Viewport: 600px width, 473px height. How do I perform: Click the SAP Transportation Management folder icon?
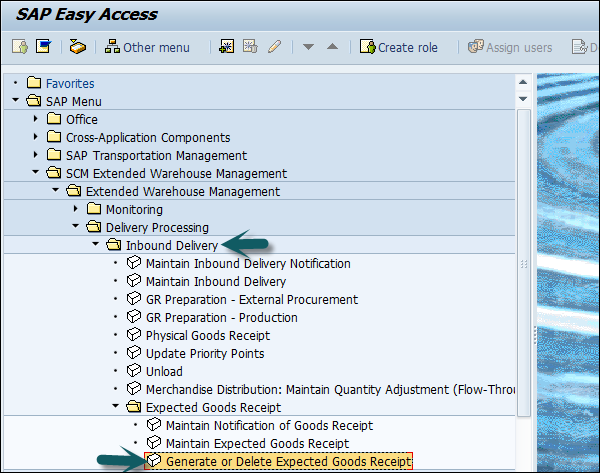[54, 156]
